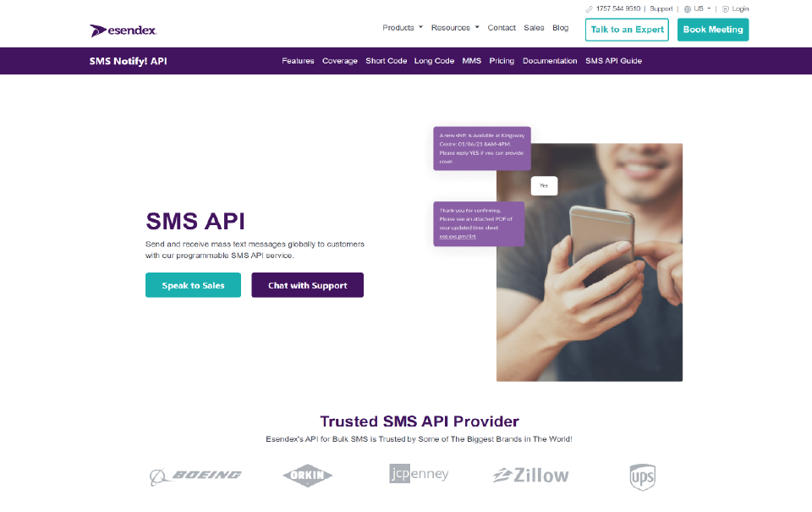Click the Book Meeting button

click(713, 30)
